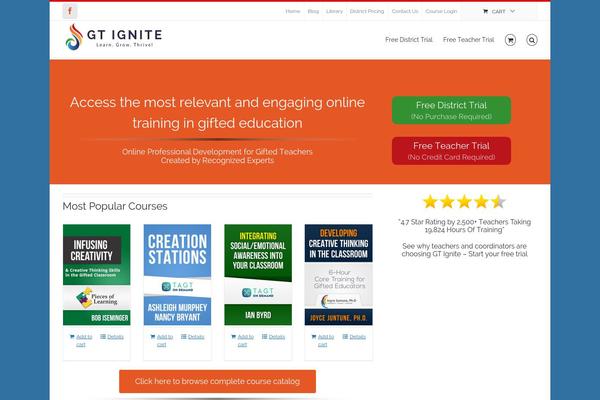600x400 pixels.
Task: Click the GT Ignite logo
Action: coord(114,37)
